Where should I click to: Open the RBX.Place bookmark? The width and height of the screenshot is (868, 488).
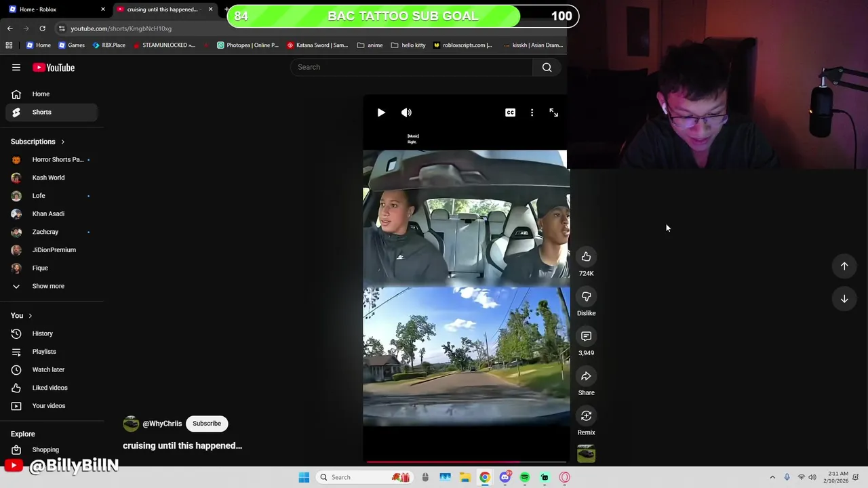tap(108, 45)
